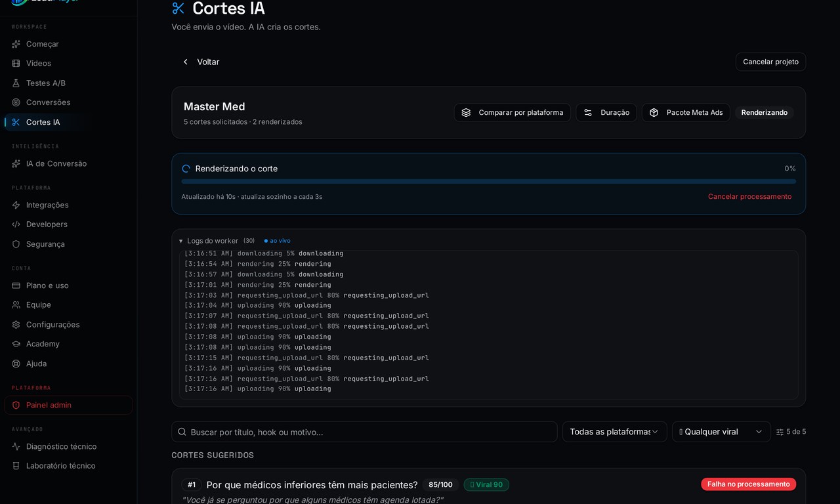Click Comparar por plataforma button
Image resolution: width=840 pixels, height=504 pixels.
pyautogui.click(x=512, y=112)
